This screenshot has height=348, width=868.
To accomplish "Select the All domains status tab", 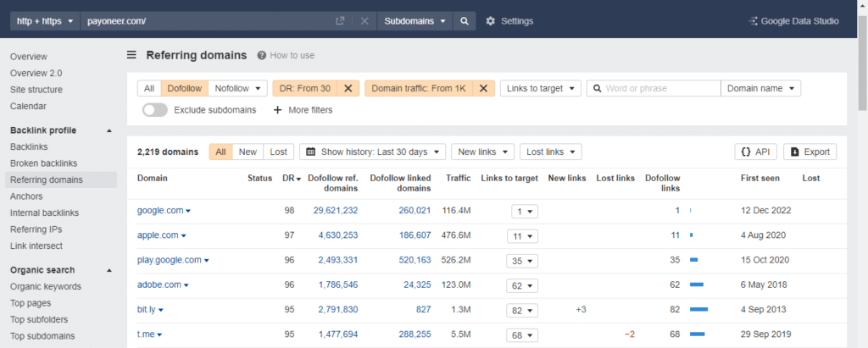I will click(x=221, y=152).
